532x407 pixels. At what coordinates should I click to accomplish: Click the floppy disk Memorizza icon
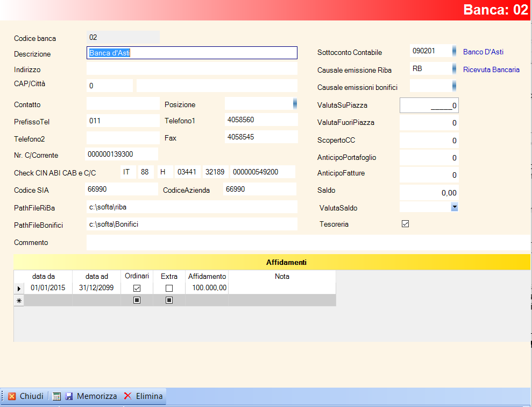pyautogui.click(x=69, y=396)
